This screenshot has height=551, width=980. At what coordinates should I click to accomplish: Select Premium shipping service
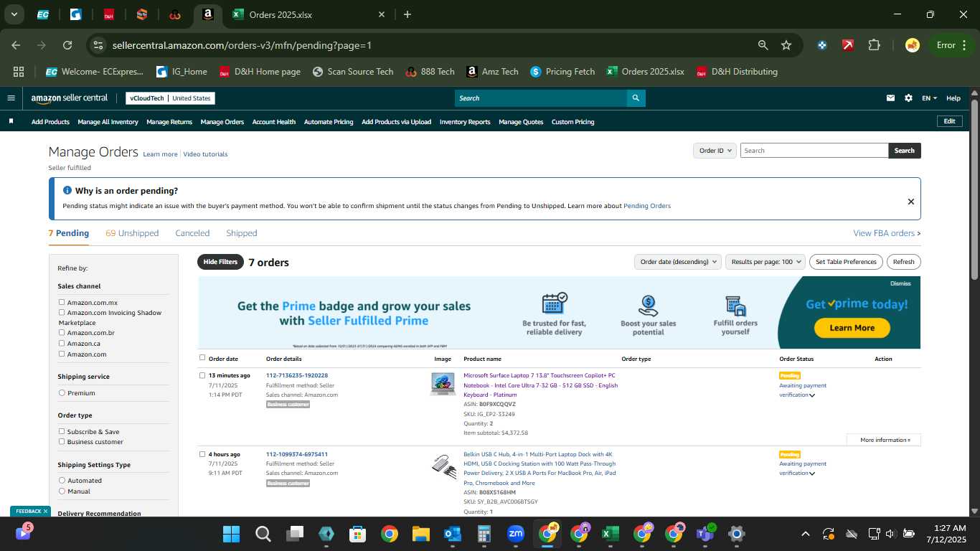62,393
